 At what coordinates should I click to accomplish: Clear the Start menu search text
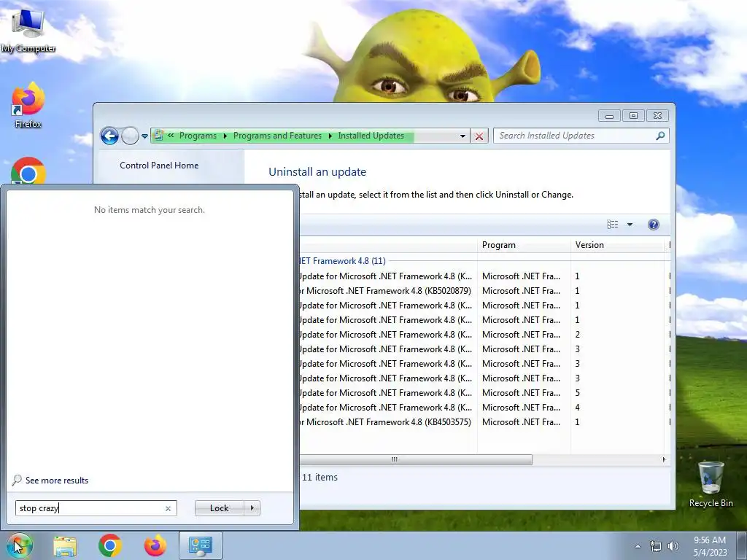pos(168,508)
